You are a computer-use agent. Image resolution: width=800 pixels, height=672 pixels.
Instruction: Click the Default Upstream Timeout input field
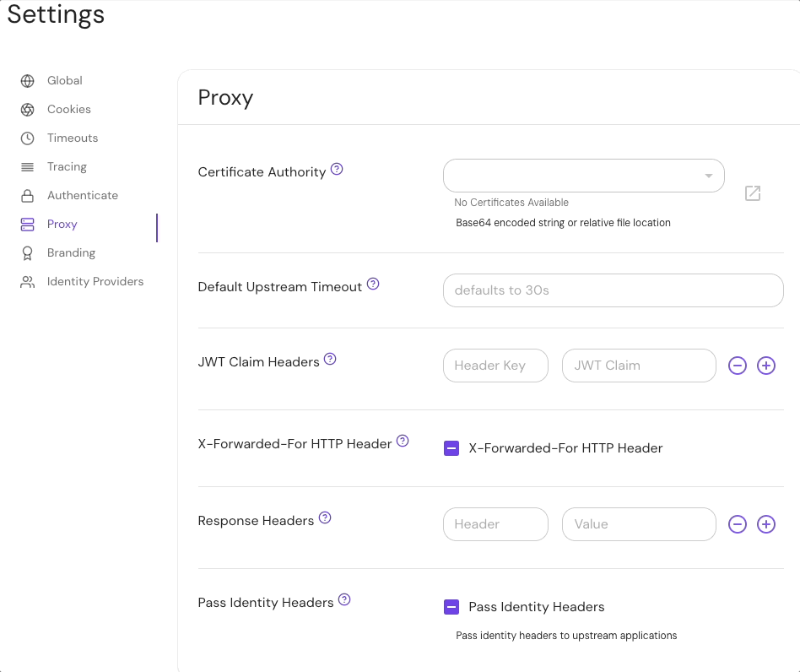coord(613,290)
